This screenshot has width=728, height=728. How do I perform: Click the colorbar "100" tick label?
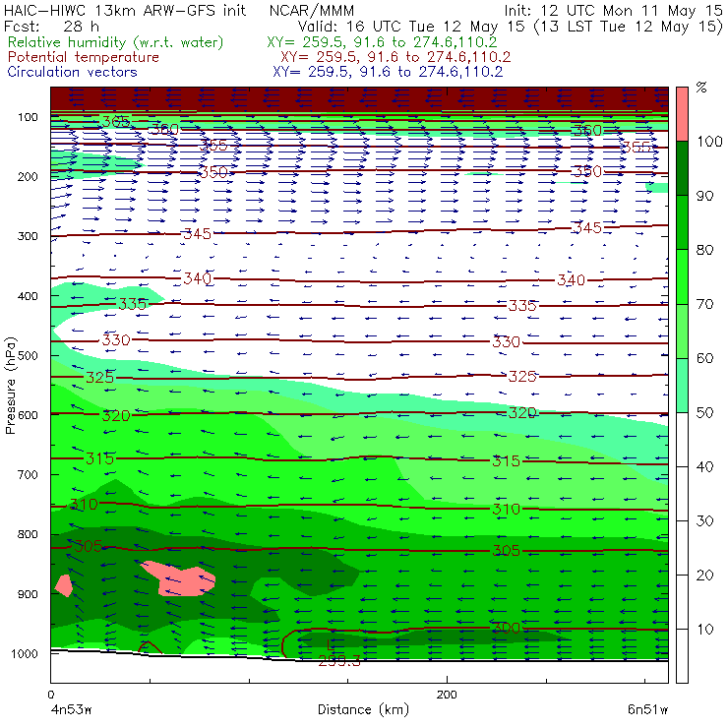(x=709, y=141)
